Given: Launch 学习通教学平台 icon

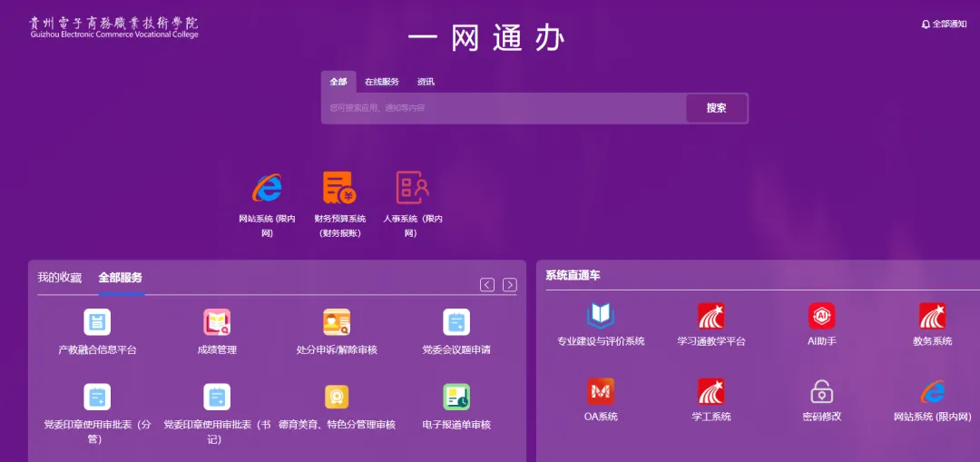Looking at the screenshot, I should 711,316.
